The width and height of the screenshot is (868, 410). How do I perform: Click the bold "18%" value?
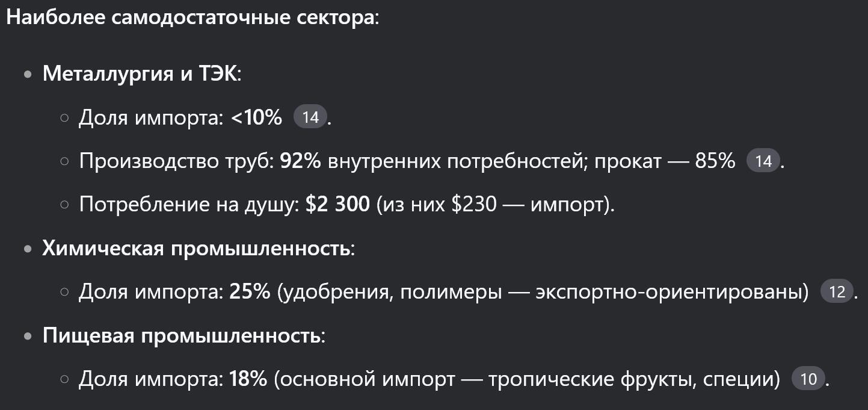coord(248,379)
